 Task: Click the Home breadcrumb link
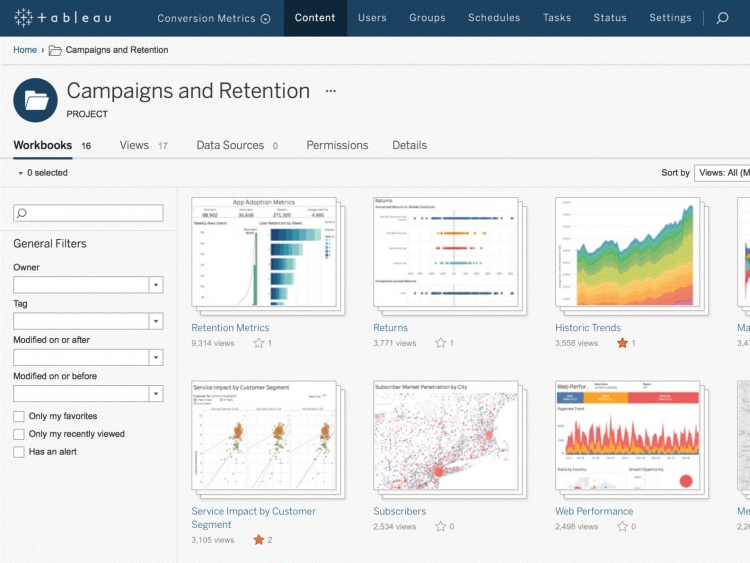(x=24, y=50)
